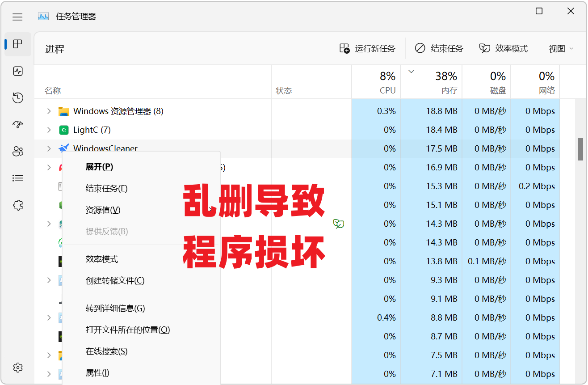Viewport: 588px width, 385px height.
Task: Expand the process group using 7.5 MB
Action: tap(49, 355)
